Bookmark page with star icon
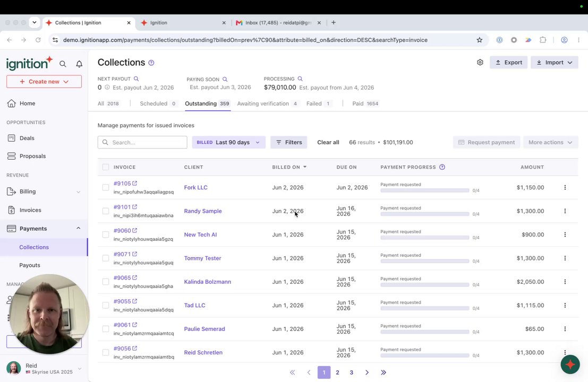Screen dimensions: 588x382 click(479, 40)
